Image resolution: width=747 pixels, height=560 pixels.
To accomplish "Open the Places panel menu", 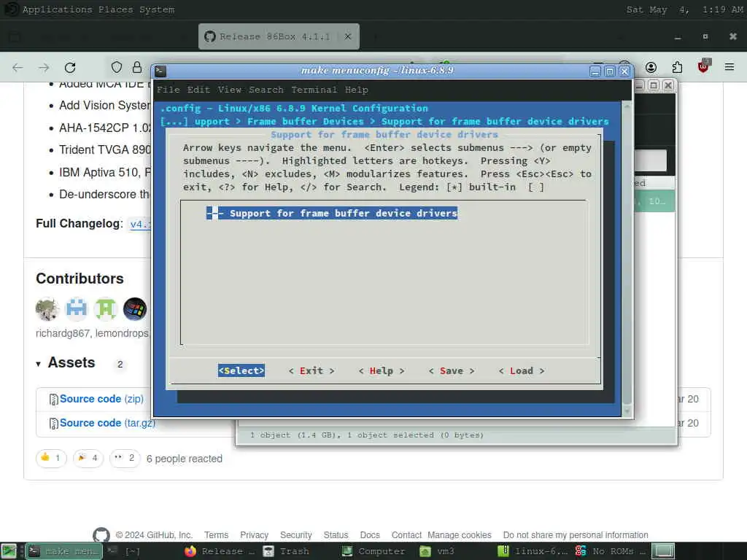I will (116, 9).
